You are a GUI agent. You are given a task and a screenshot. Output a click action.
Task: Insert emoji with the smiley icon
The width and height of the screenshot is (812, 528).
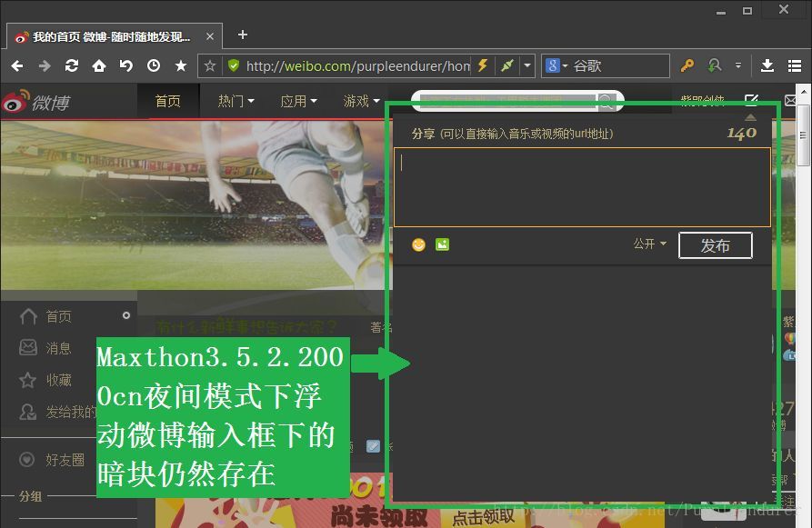click(418, 244)
